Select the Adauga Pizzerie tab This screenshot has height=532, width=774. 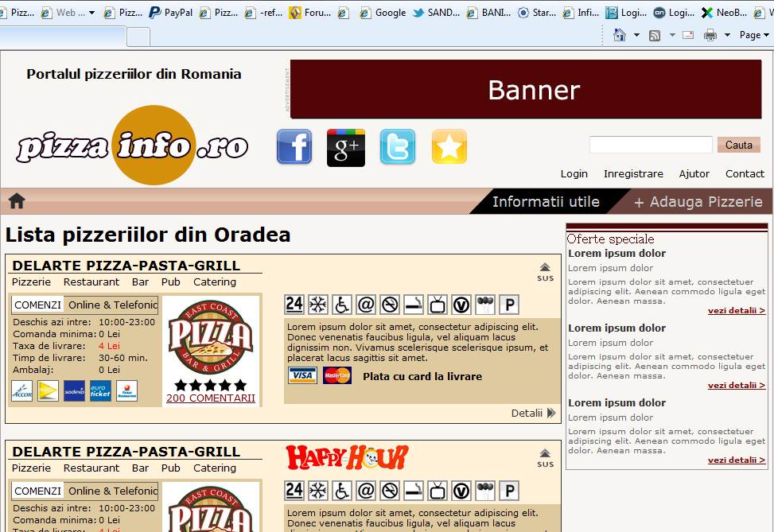698,201
